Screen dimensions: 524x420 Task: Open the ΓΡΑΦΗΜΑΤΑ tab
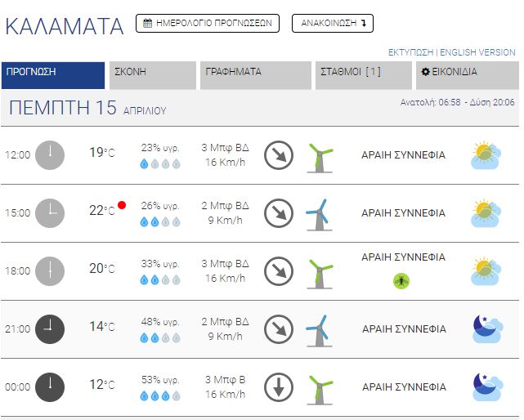click(x=256, y=75)
